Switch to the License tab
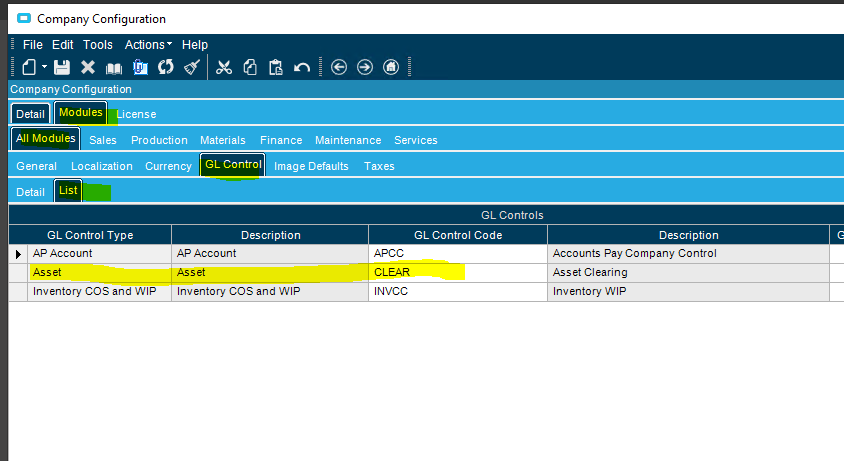This screenshot has height=461, width=844. tap(136, 114)
